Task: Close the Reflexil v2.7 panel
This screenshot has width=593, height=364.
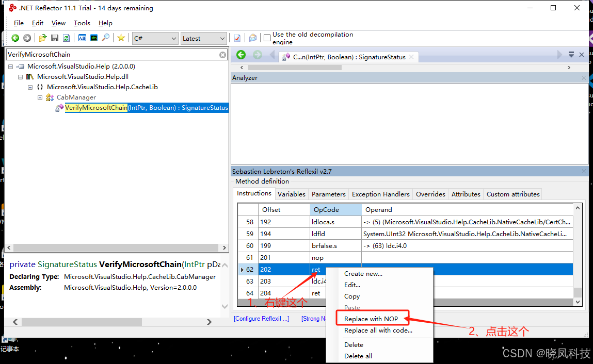Action: (x=584, y=172)
